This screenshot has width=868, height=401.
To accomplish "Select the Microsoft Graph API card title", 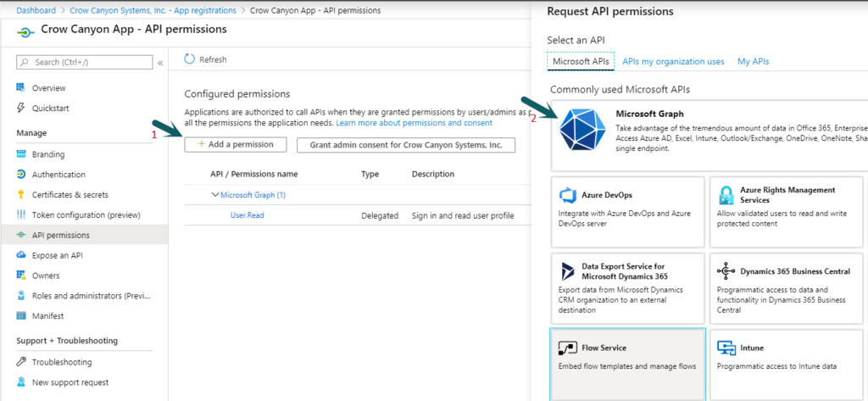I will click(650, 114).
